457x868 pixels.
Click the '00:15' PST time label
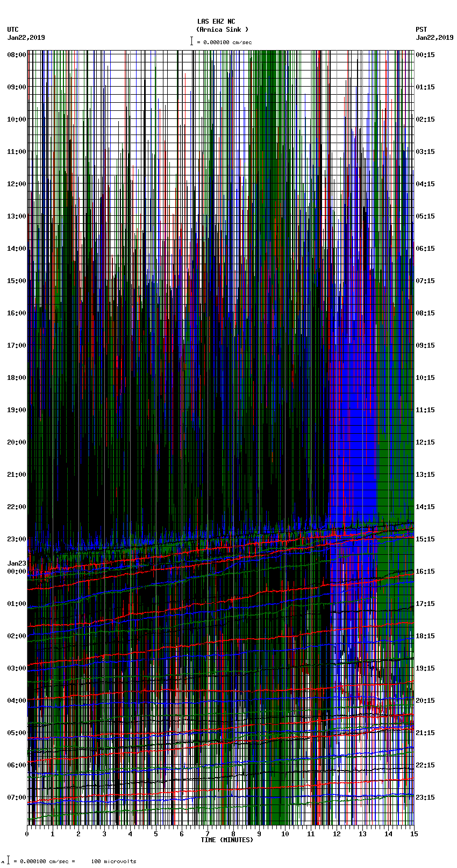[x=425, y=55]
